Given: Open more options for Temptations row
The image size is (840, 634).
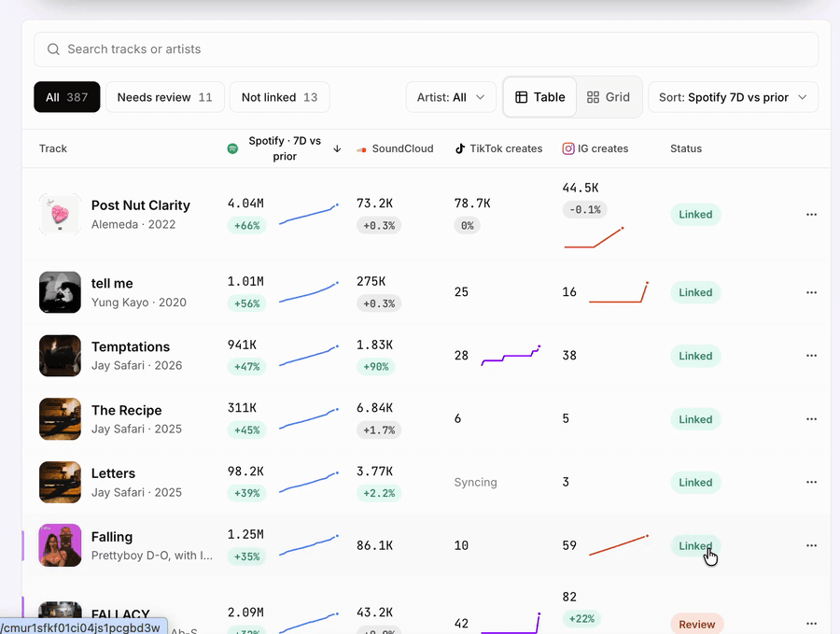Looking at the screenshot, I should tap(812, 356).
